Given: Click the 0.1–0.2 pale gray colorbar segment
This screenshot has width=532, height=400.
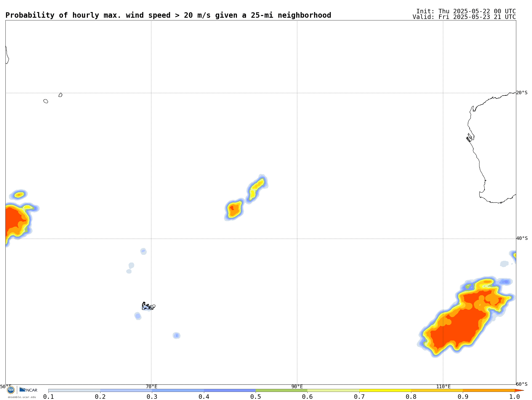Looking at the screenshot, I should [74, 390].
